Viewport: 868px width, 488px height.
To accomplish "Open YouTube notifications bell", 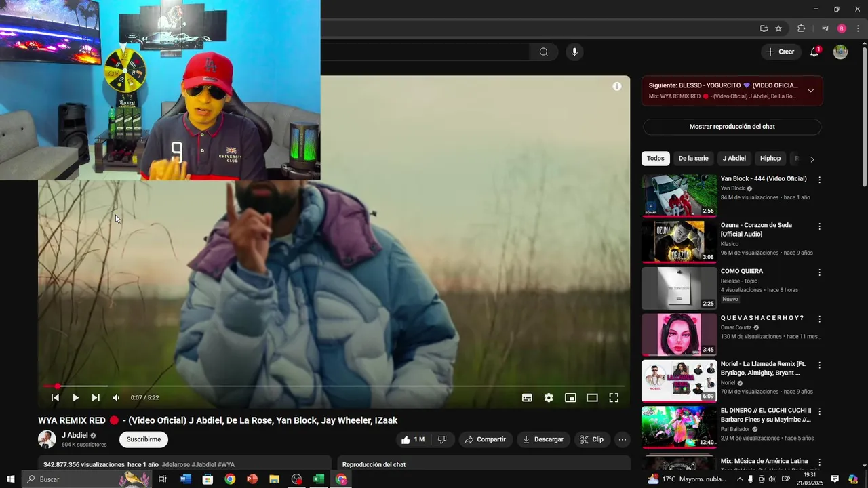I will click(814, 52).
